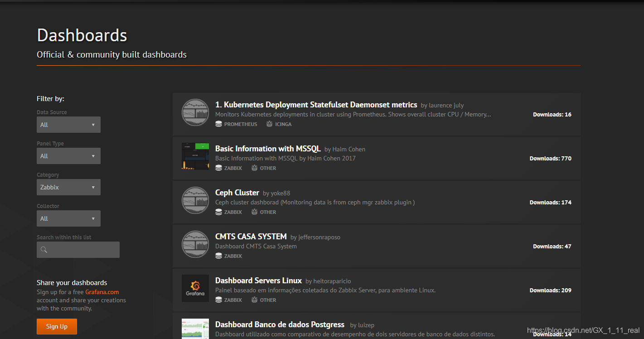The height and width of the screenshot is (339, 644).
Task: Follow the Grafana.com link
Action: (x=102, y=292)
